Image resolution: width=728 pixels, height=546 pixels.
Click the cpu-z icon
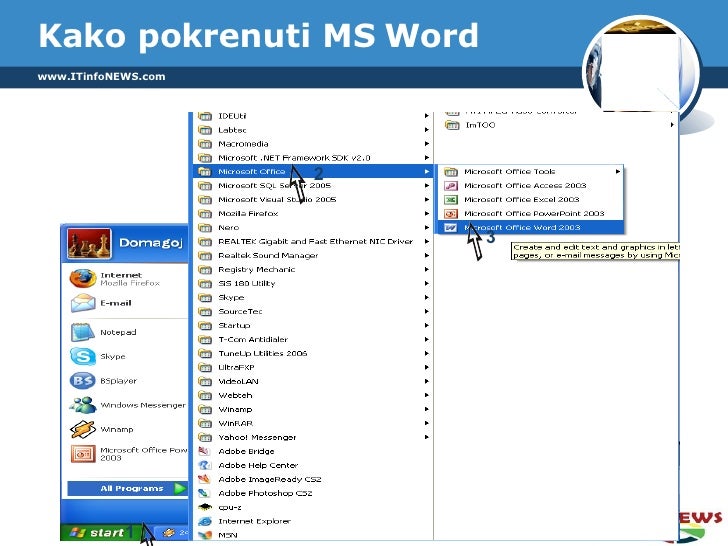coord(204,507)
